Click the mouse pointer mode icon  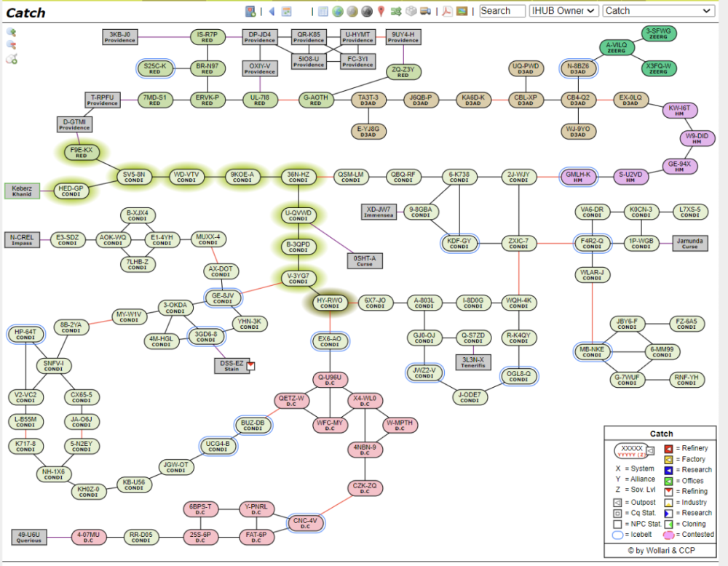point(12,59)
